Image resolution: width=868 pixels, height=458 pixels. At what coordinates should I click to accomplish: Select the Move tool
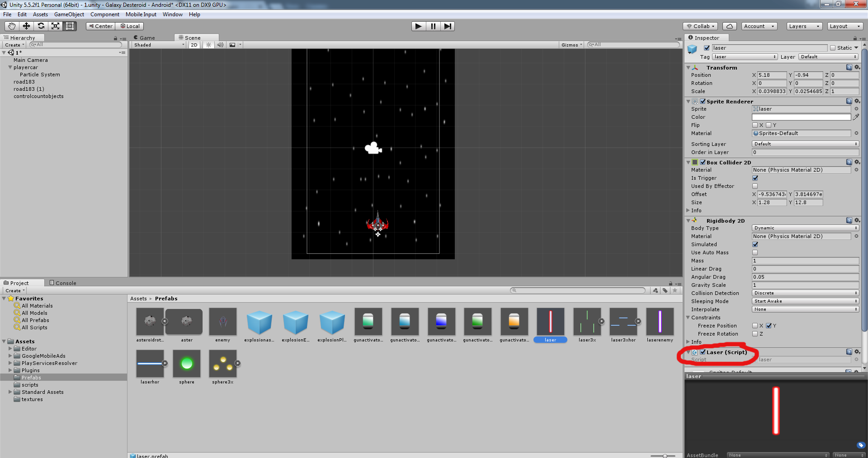26,26
